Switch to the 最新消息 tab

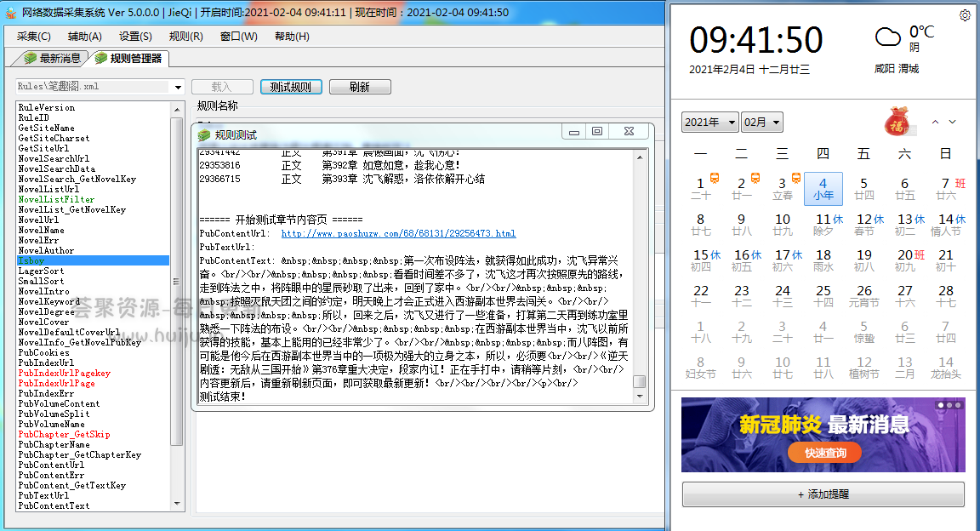point(53,58)
